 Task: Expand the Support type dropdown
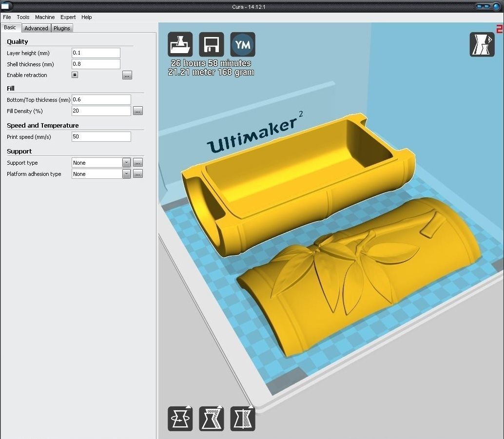click(126, 163)
